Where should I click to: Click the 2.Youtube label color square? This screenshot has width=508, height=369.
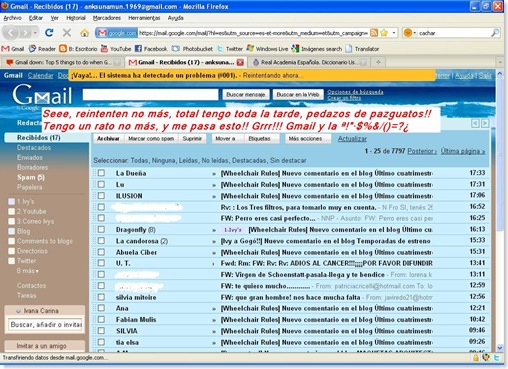click(12, 211)
